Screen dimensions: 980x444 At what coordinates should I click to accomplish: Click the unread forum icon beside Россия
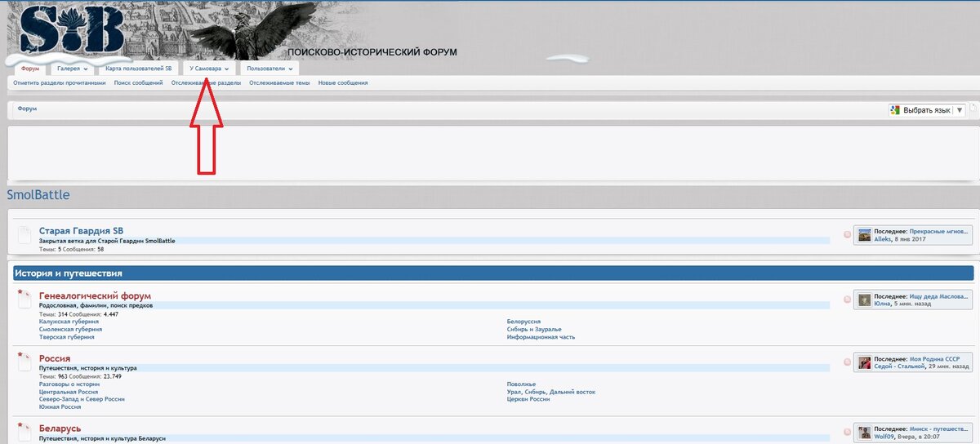tap(24, 362)
